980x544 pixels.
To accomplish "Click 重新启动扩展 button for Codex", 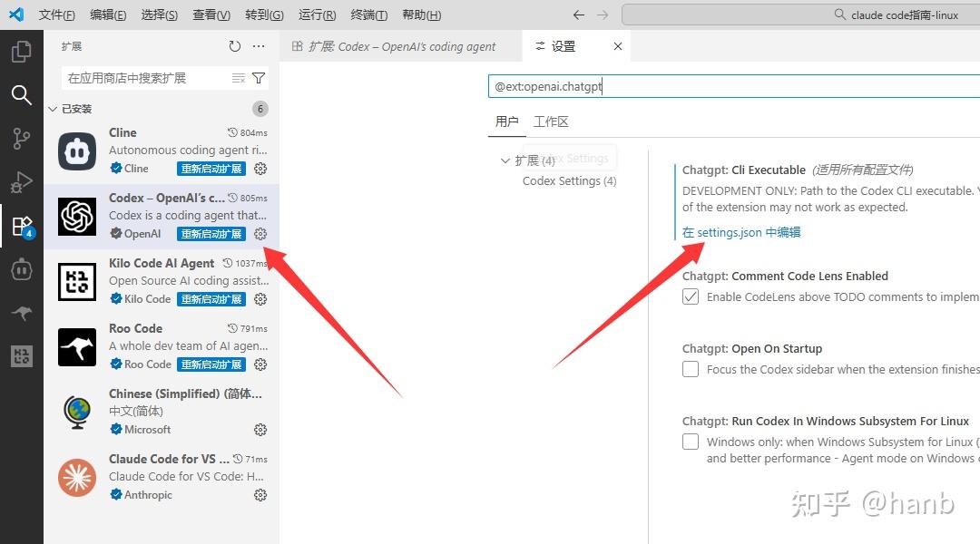I will (x=211, y=234).
